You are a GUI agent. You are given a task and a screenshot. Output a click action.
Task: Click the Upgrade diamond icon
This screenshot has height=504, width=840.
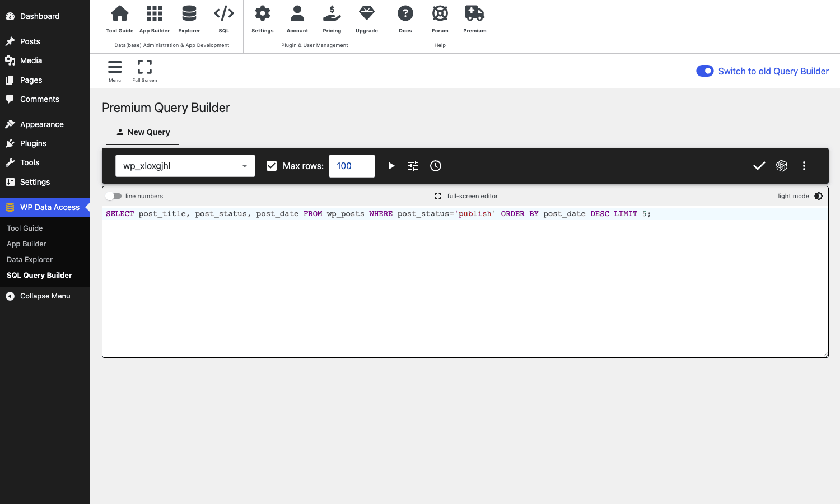(x=367, y=13)
